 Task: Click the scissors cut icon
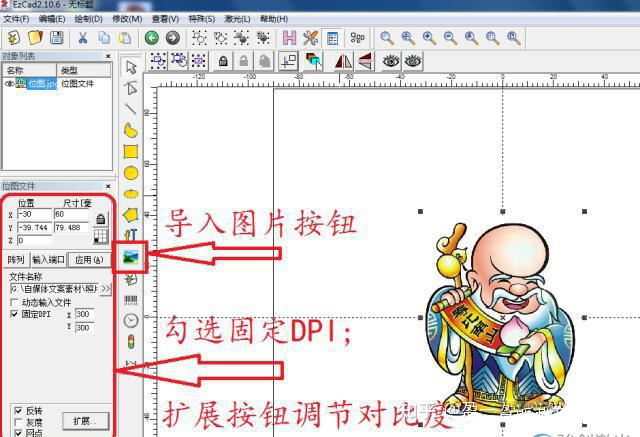pos(82,38)
